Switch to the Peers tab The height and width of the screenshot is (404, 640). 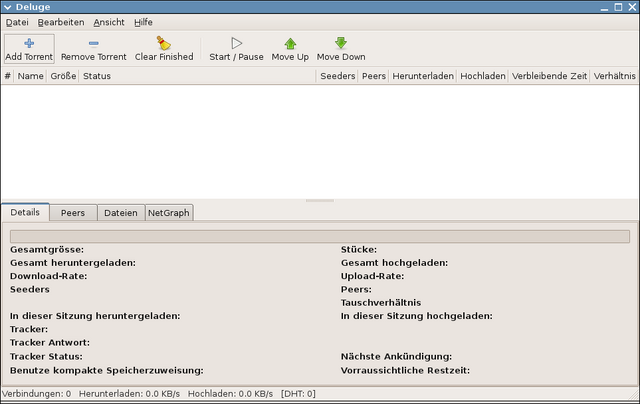point(73,213)
